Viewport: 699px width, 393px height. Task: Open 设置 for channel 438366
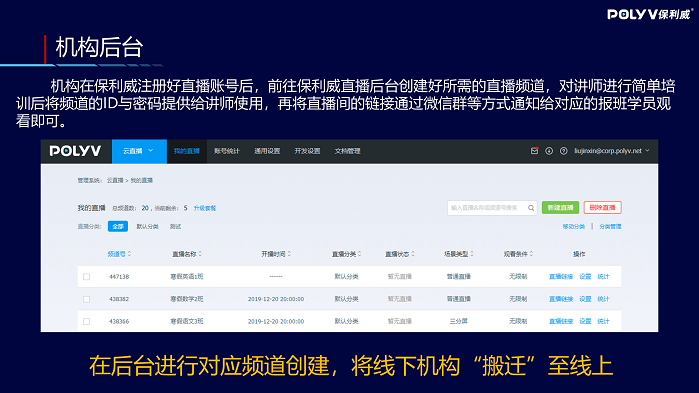click(585, 321)
